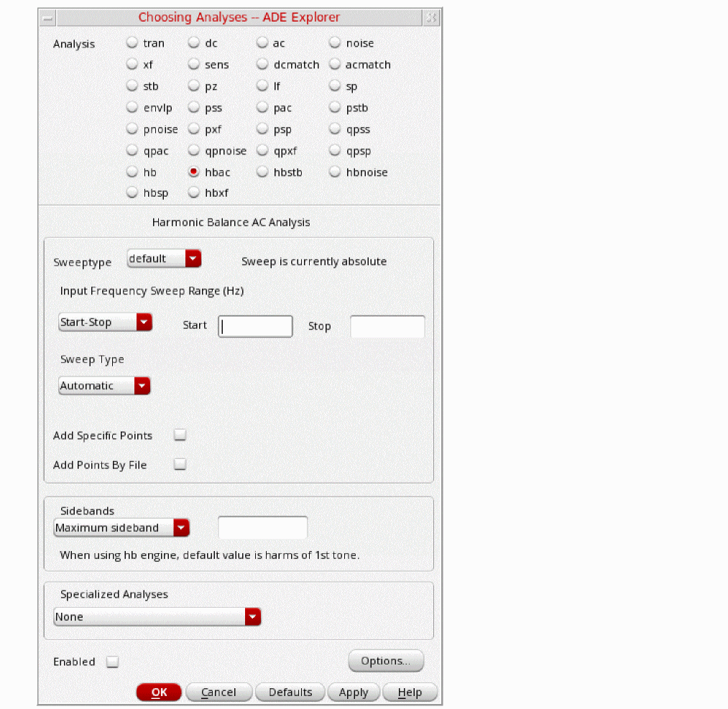Reset values with the Defaults button
Image resolution: width=728 pixels, height=709 pixels.
[290, 692]
